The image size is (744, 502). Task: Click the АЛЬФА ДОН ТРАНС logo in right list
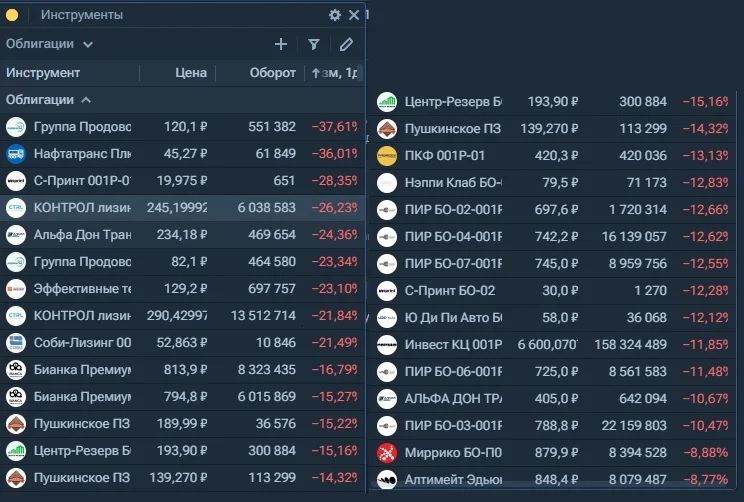[387, 399]
